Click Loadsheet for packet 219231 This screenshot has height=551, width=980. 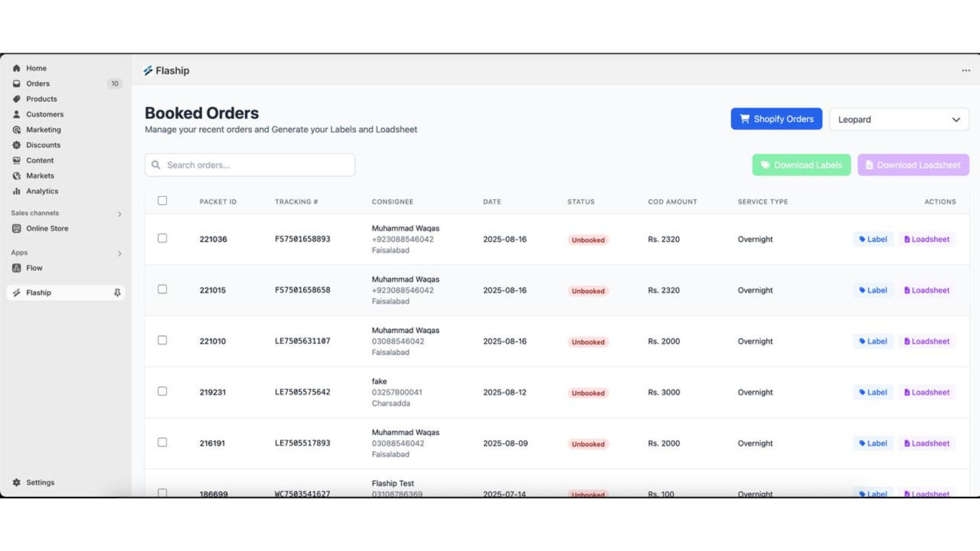(x=927, y=392)
